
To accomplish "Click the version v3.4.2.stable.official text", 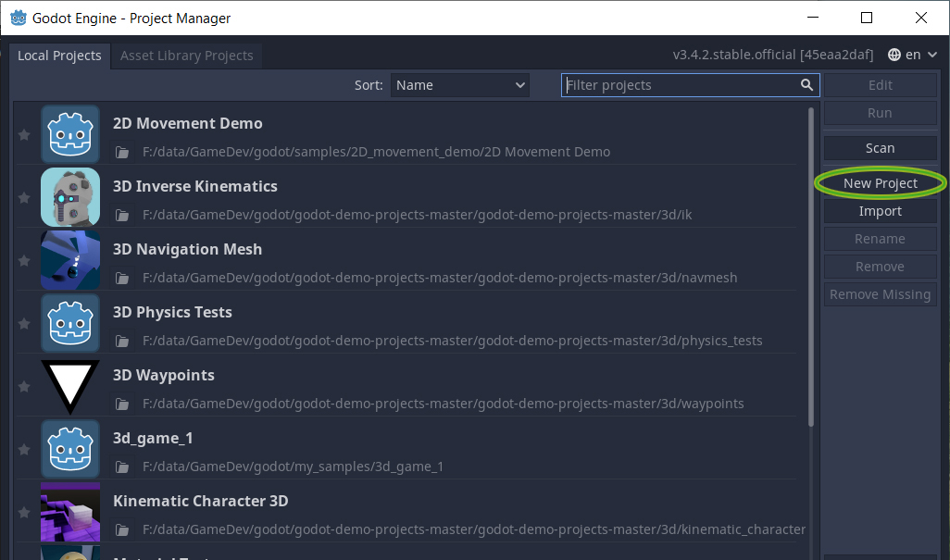I will click(x=773, y=56).
